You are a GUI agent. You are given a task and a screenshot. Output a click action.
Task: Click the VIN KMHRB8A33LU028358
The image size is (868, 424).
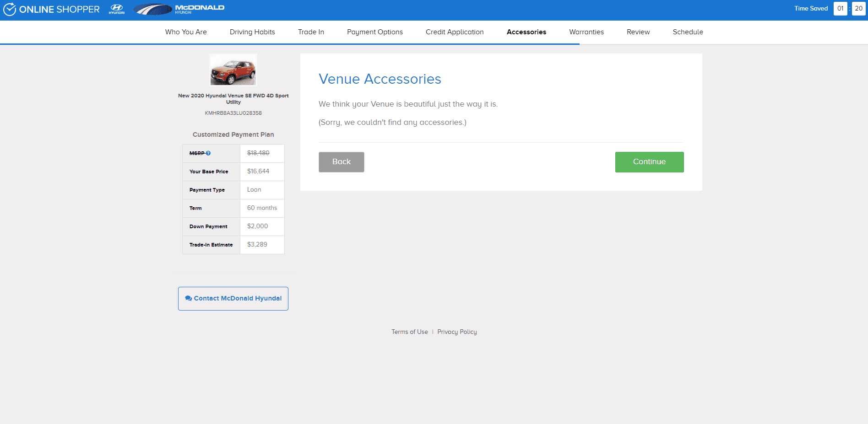coord(233,113)
